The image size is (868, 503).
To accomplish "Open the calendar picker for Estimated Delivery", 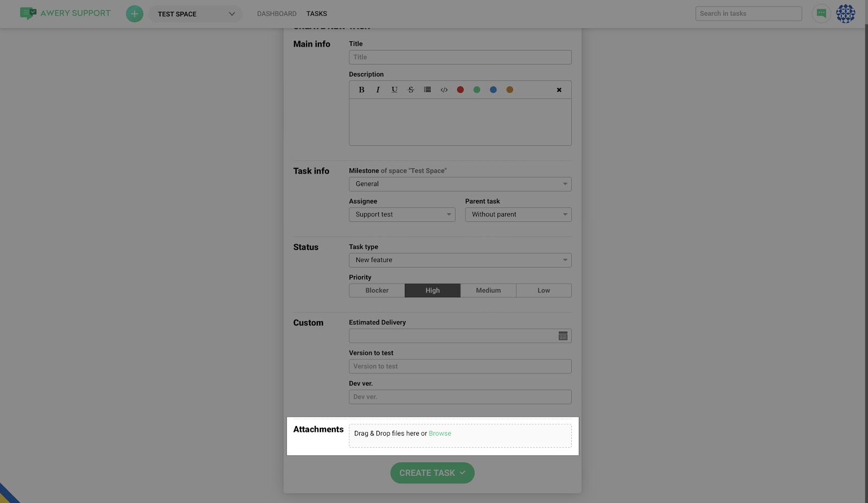I will 563,336.
